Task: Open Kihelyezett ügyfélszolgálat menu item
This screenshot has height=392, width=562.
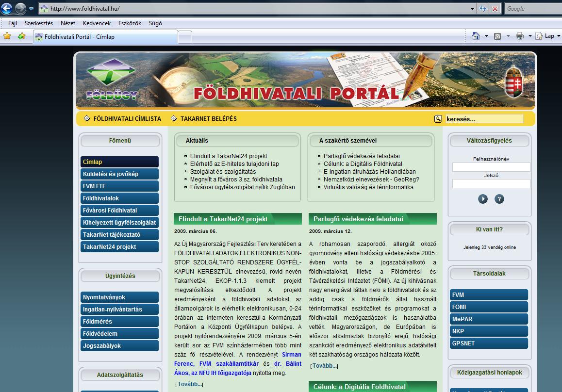Action: pyautogui.click(x=120, y=223)
